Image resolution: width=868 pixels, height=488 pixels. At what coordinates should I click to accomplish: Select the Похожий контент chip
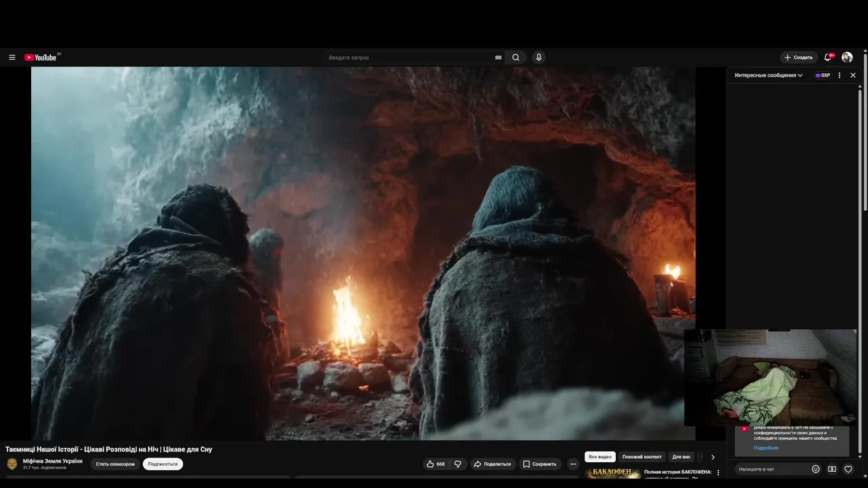click(x=642, y=457)
